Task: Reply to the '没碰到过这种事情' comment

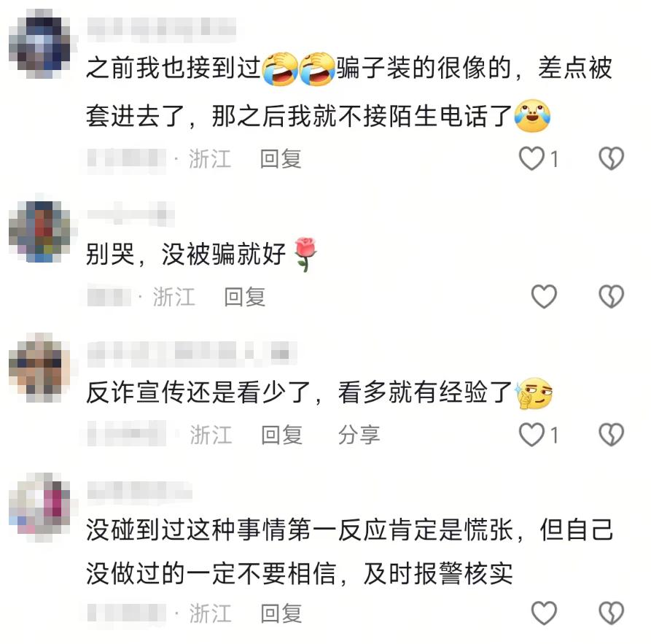Action: (281, 613)
